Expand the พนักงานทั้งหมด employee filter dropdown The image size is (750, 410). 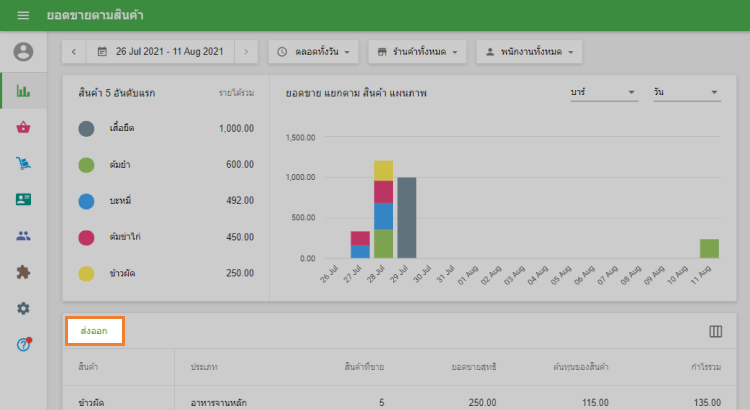tap(530, 51)
